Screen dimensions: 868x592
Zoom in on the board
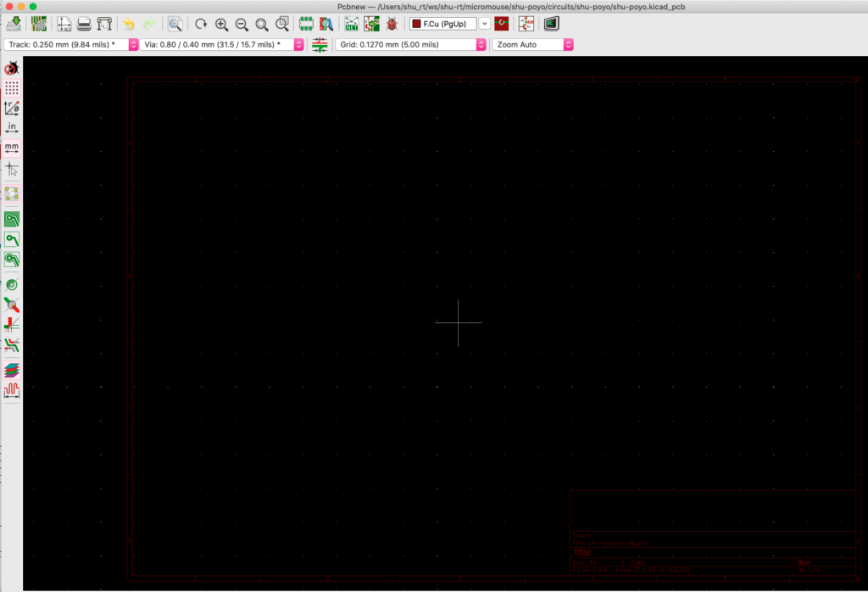pyautogui.click(x=221, y=24)
